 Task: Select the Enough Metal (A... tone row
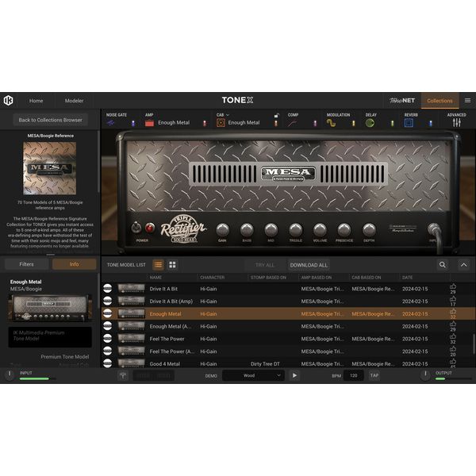tap(289, 326)
